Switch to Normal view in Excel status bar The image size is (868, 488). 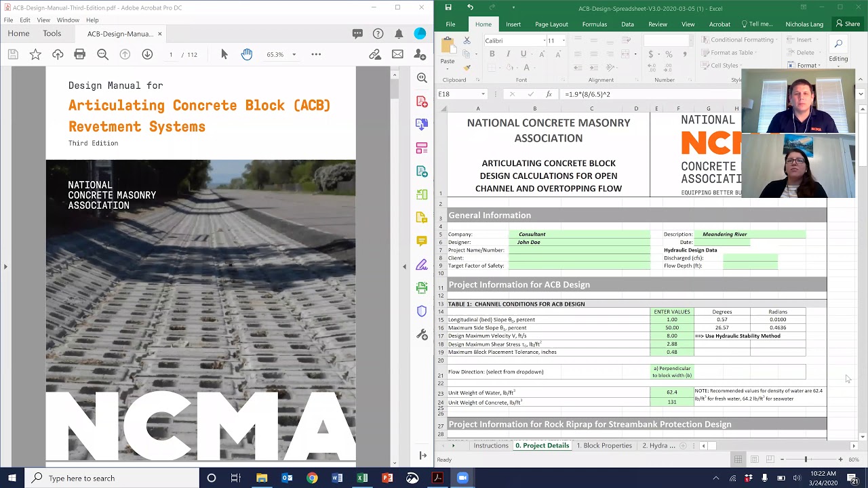[738, 460]
